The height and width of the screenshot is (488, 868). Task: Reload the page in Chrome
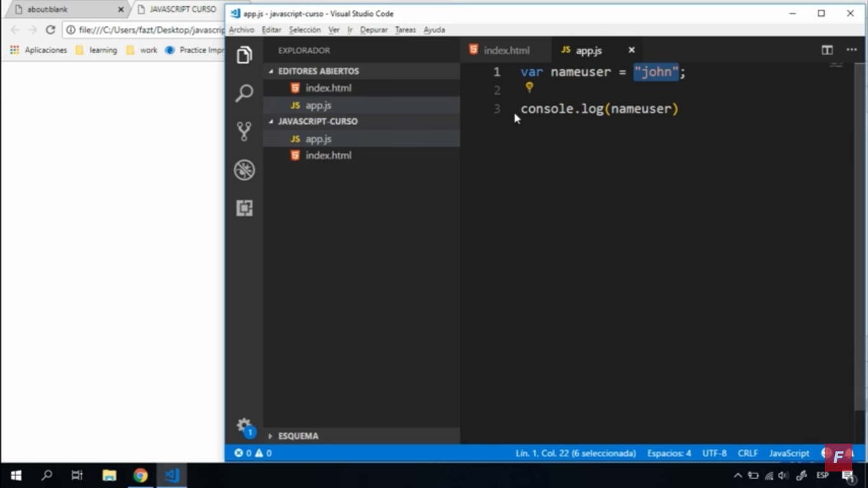coord(50,30)
